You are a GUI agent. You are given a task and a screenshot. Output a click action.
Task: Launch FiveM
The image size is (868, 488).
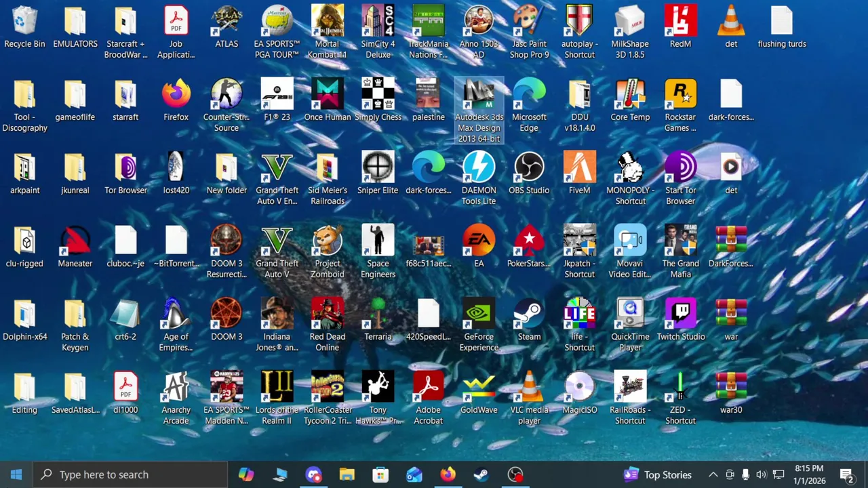coord(580,174)
